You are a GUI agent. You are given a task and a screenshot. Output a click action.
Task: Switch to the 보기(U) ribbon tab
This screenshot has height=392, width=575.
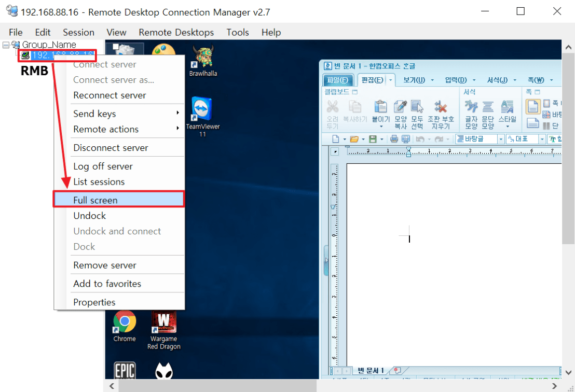[x=414, y=80]
